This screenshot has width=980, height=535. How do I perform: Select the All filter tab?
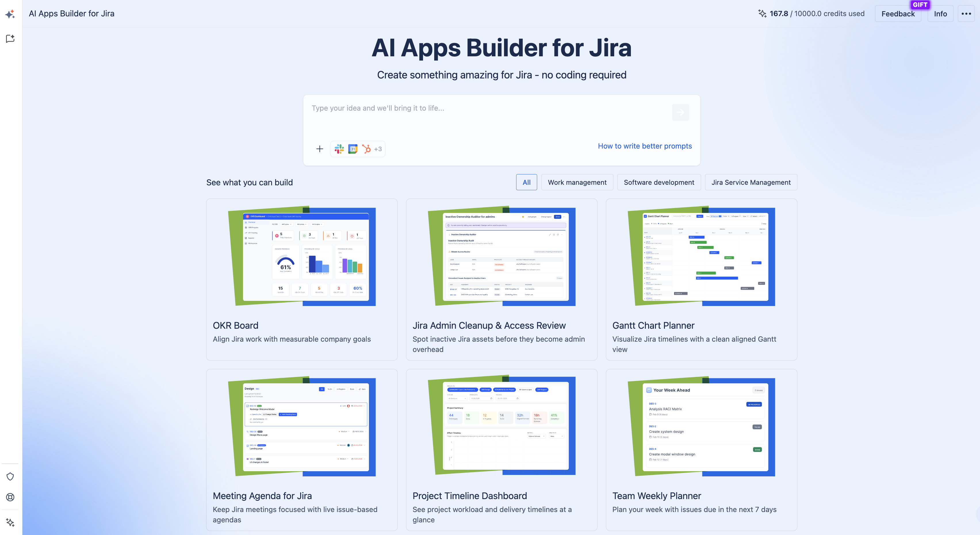526,182
